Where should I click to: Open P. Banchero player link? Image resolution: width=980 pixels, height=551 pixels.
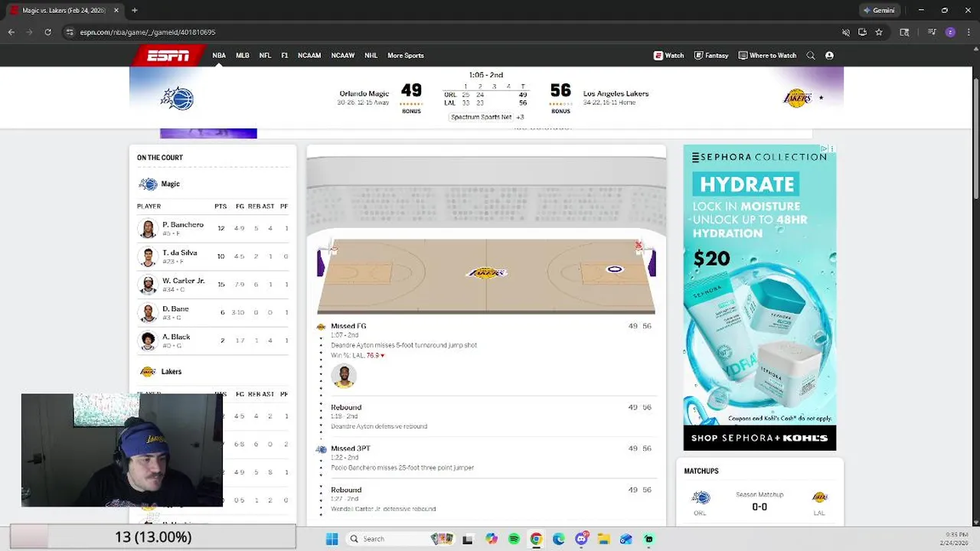[183, 225]
